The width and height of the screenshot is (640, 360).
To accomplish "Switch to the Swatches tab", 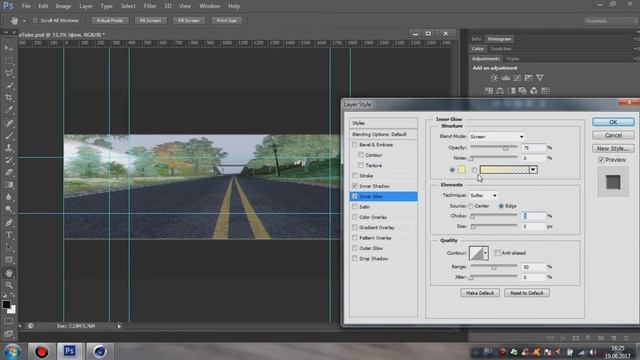I will tap(501, 49).
